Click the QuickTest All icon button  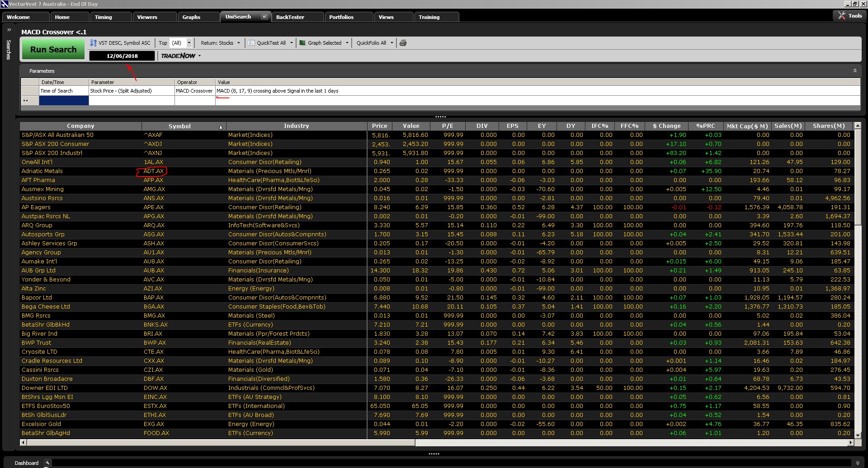(x=252, y=43)
